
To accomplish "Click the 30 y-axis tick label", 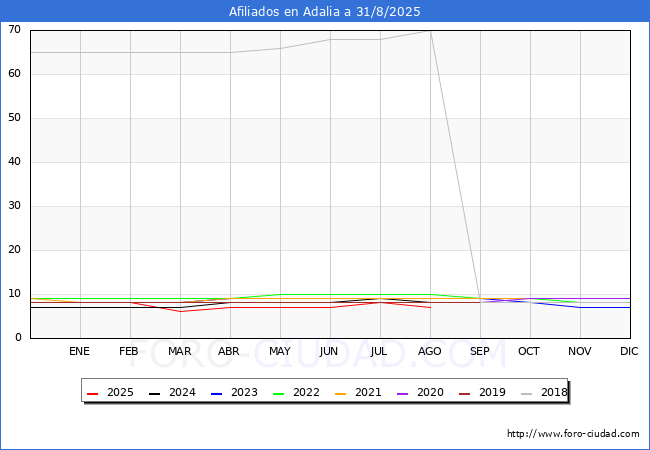I will coord(15,206).
